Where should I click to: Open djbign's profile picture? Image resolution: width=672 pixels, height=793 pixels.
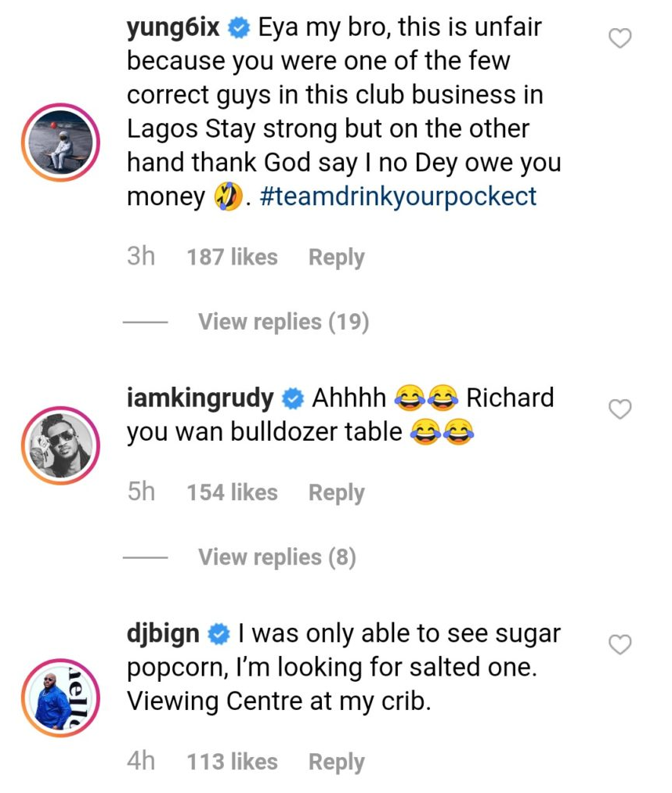[x=60, y=697]
